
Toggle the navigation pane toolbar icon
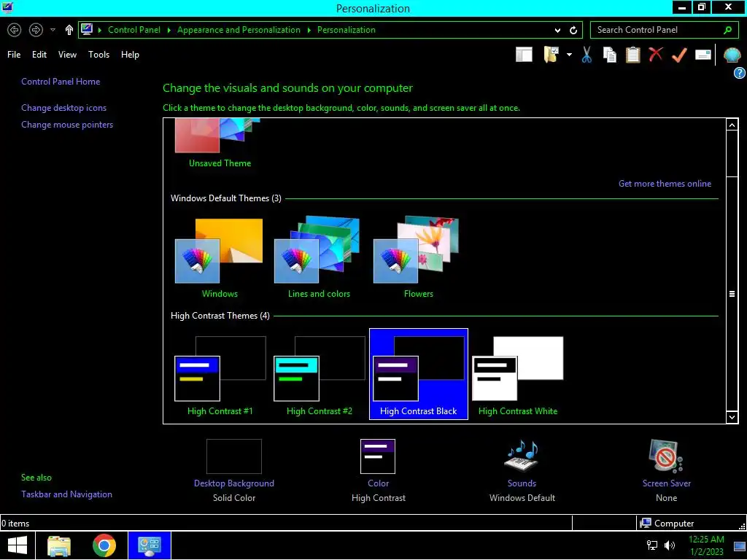click(x=524, y=55)
